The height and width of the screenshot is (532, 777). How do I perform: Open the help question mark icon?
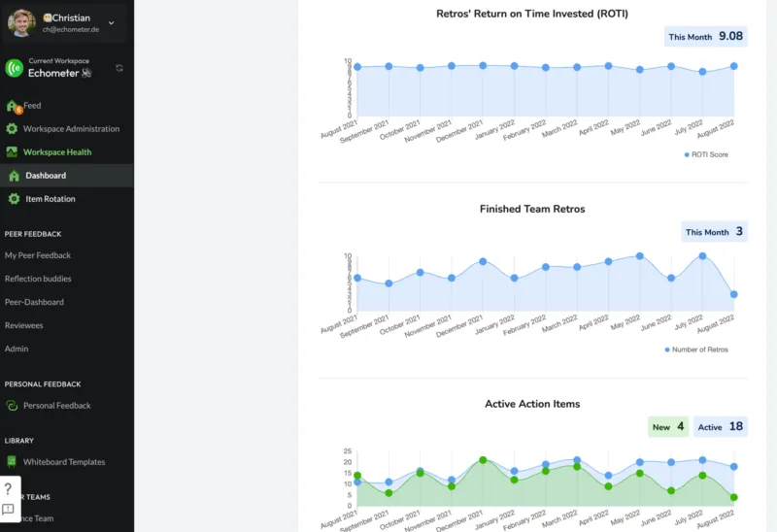(8, 489)
